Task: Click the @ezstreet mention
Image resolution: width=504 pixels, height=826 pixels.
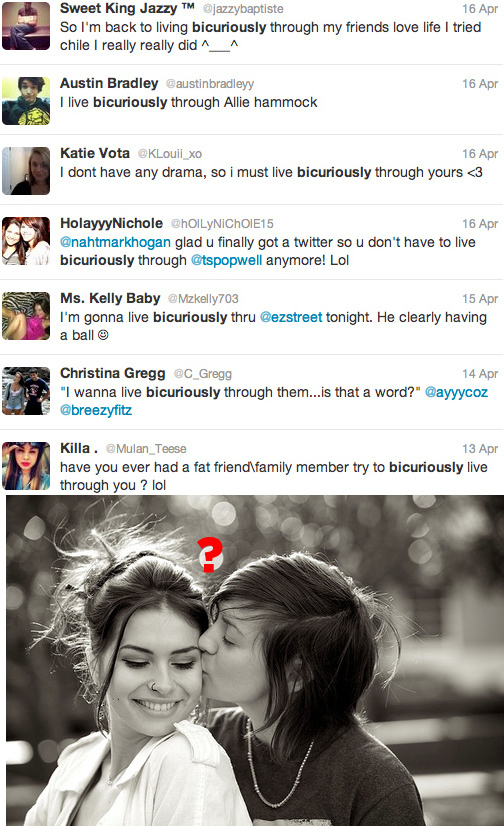Action: (291, 317)
